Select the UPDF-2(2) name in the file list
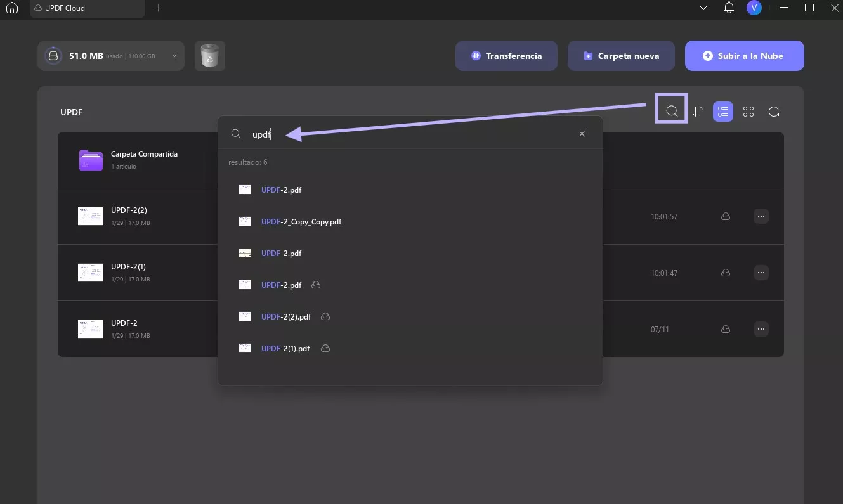The height and width of the screenshot is (504, 843). coord(129,210)
